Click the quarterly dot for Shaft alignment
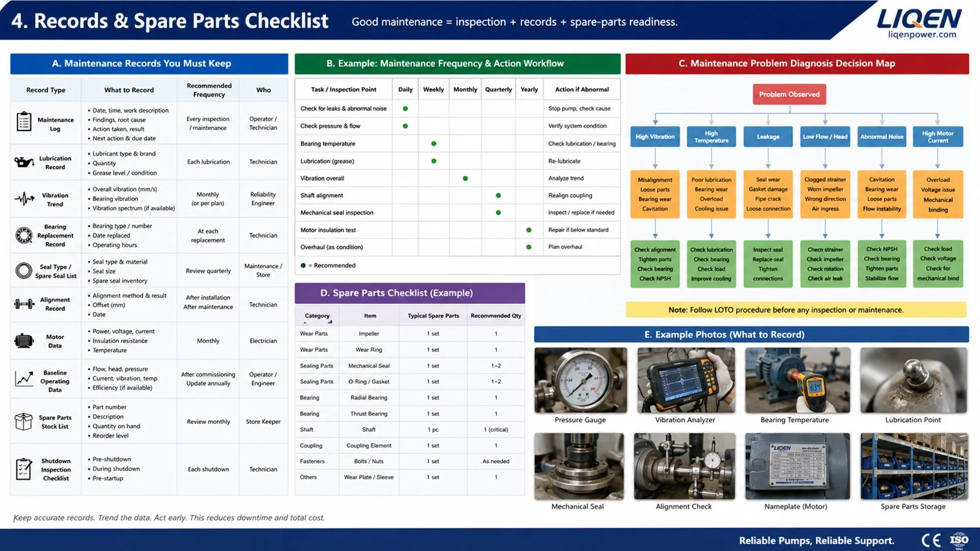The image size is (980, 551). [x=498, y=195]
